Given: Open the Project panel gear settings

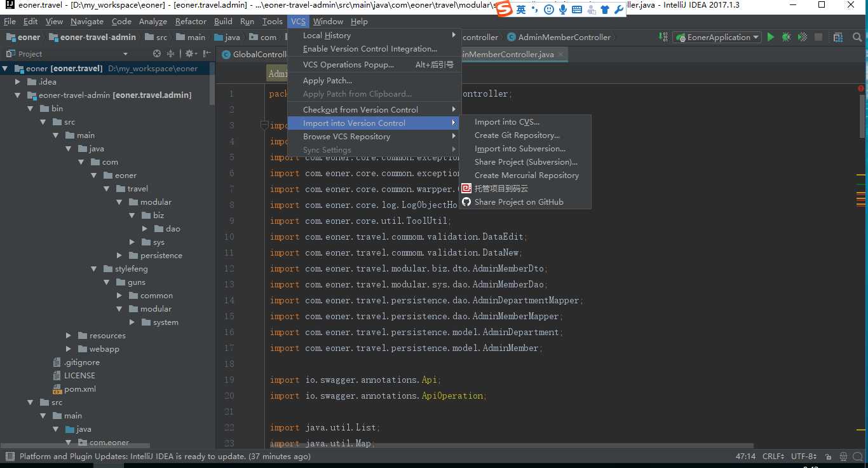Looking at the screenshot, I should pos(189,54).
